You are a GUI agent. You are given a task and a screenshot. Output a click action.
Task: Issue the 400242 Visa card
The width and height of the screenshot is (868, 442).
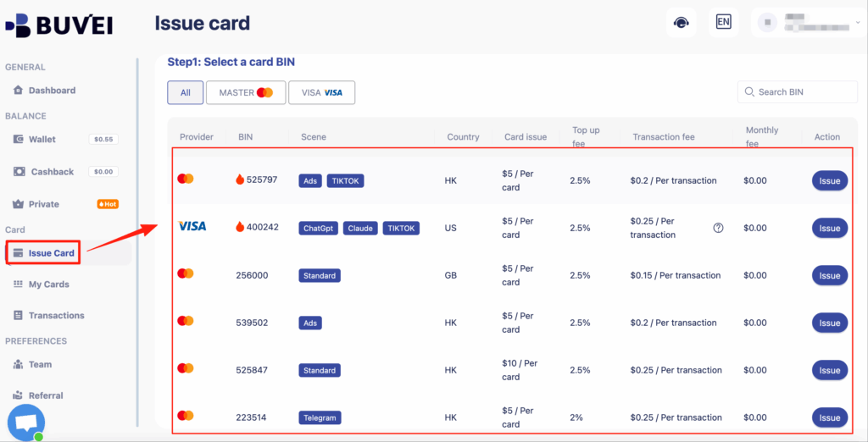829,228
